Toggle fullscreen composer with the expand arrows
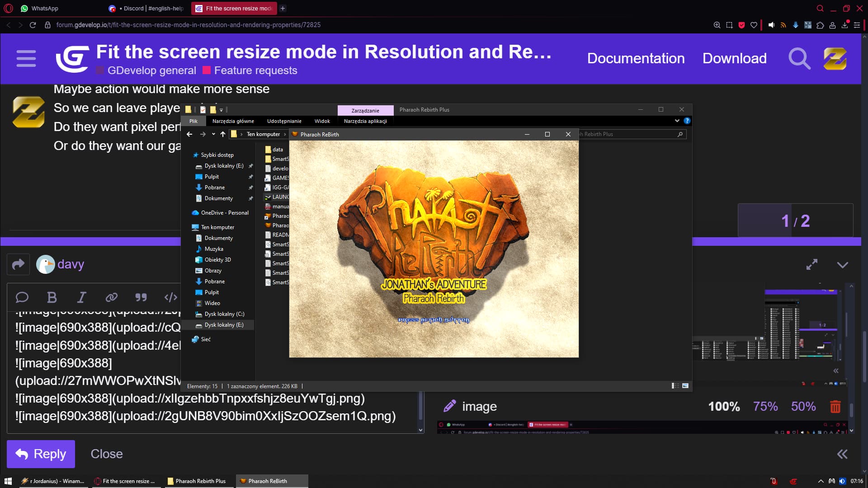 click(x=812, y=264)
